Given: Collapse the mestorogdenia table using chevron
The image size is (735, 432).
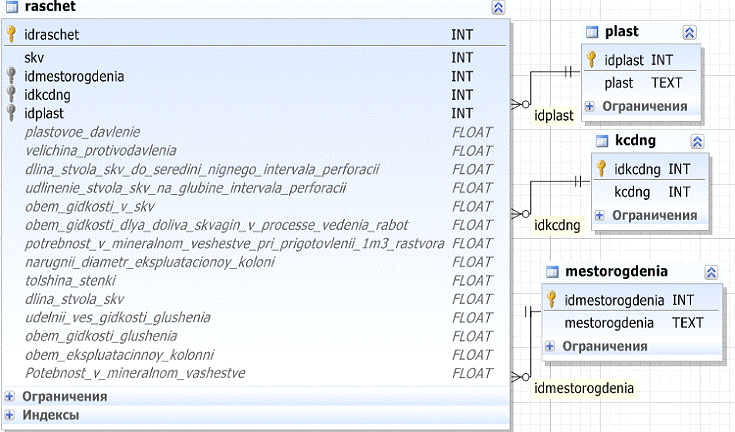Looking at the screenshot, I should click(711, 272).
